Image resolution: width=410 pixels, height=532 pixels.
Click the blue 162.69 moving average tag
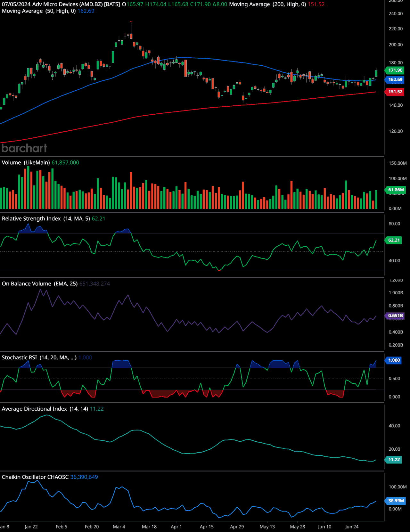[395, 79]
